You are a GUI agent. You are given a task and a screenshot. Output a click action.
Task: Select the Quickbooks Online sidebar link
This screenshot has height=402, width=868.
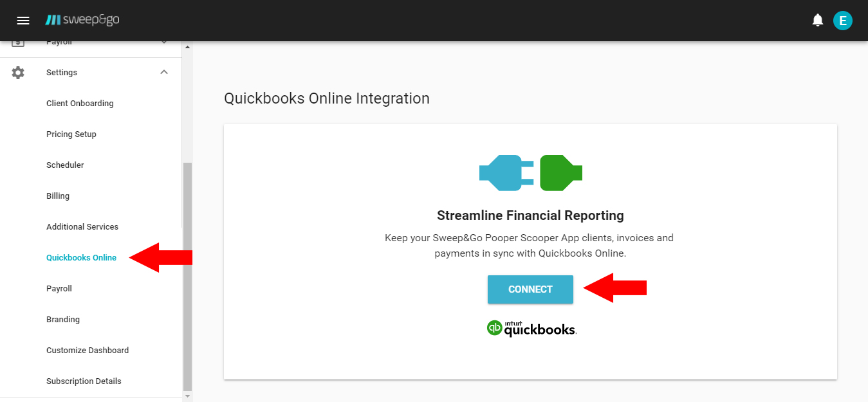[81, 257]
